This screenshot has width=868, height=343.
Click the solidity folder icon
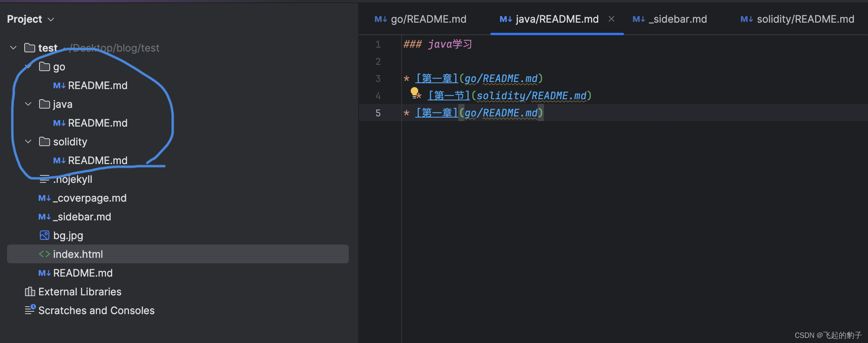45,141
